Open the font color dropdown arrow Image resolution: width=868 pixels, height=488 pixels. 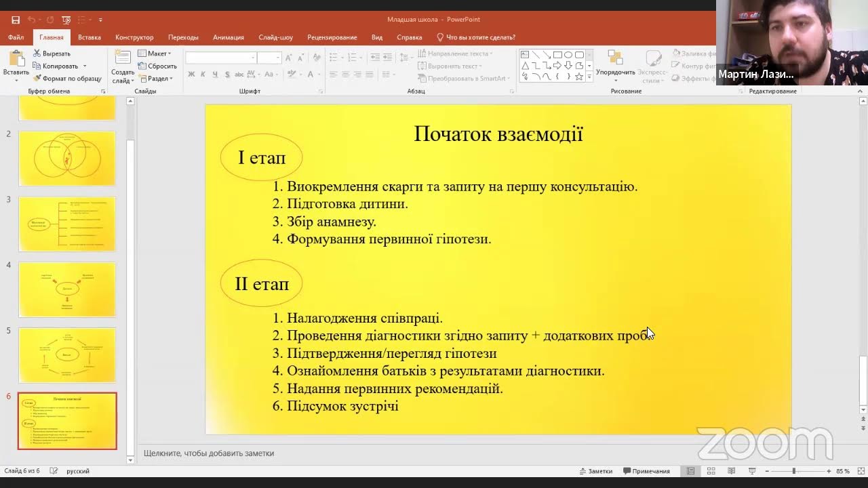tap(319, 75)
